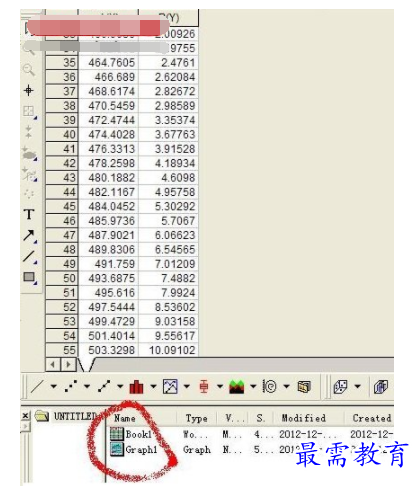This screenshot has height=486, width=417.
Task: Click cell containing 2.62084
Action: click(168, 77)
